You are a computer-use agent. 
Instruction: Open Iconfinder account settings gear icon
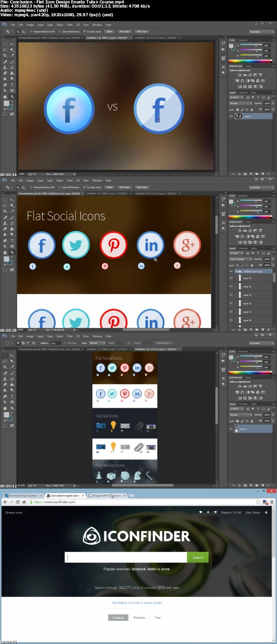pyautogui.click(x=266, y=513)
